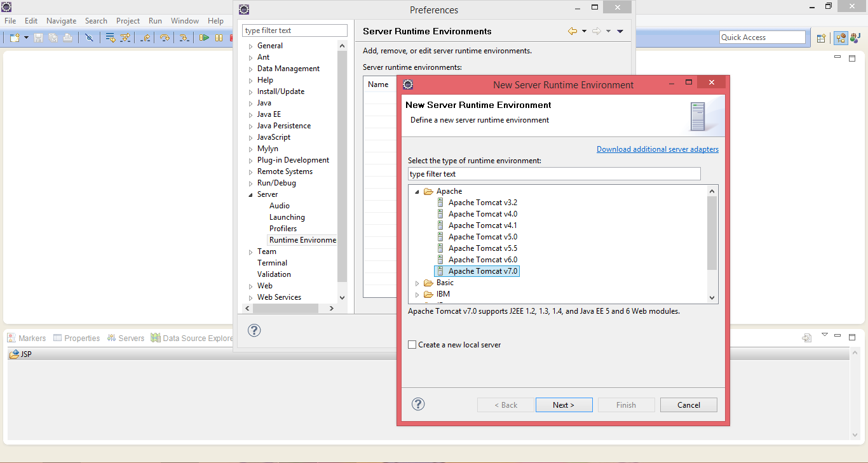Click the Print icon in the toolbar

67,37
